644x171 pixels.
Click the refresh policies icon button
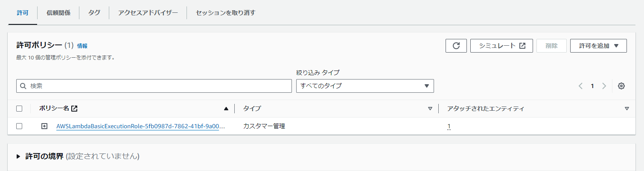[456, 46]
